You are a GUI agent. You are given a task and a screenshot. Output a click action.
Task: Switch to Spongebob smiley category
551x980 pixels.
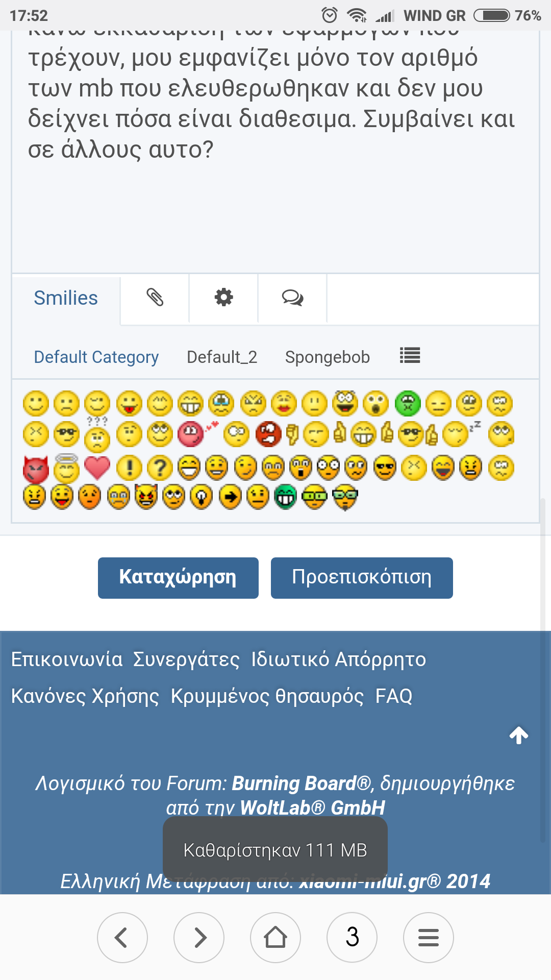[x=328, y=357]
